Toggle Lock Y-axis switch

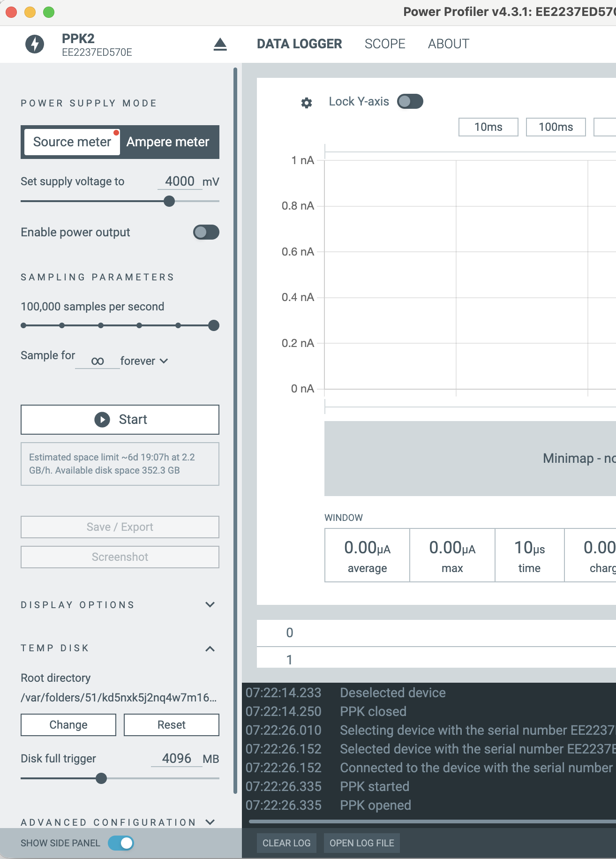tap(410, 101)
